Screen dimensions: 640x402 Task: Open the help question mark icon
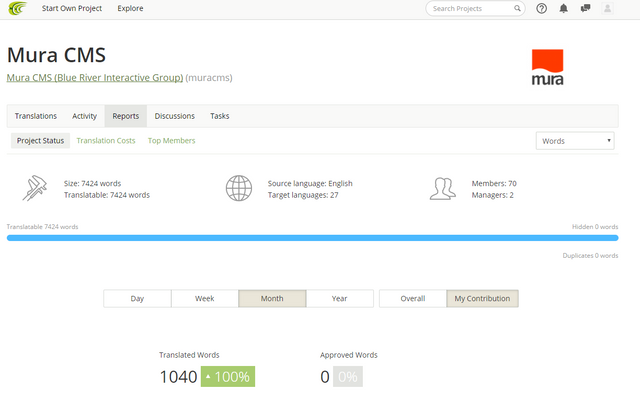542,8
